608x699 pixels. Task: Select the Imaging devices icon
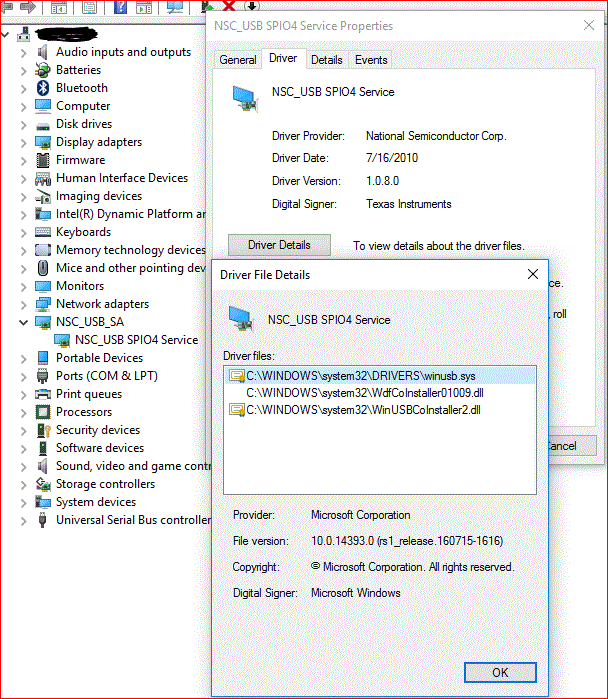tap(43, 196)
